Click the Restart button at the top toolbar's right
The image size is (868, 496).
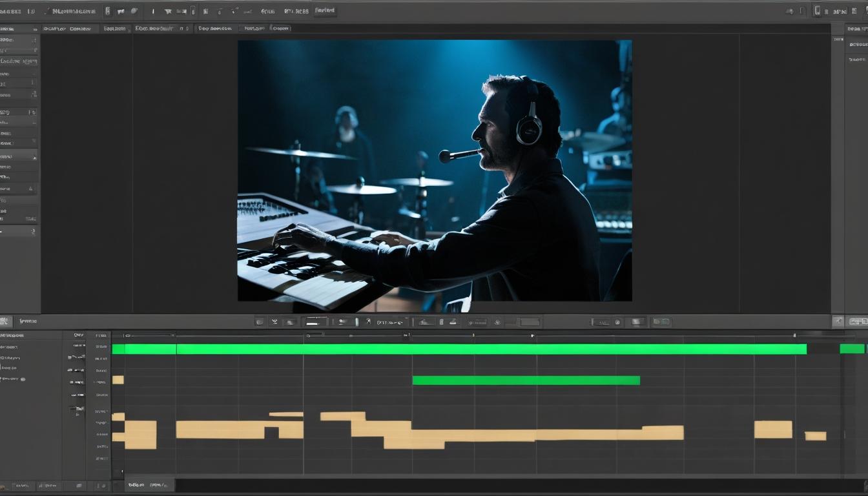pos(326,10)
